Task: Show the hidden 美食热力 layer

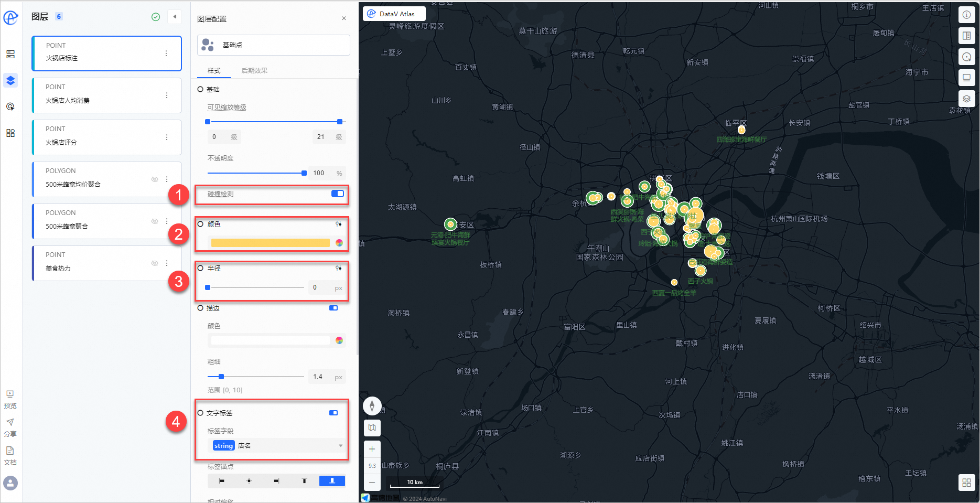Action: pyautogui.click(x=155, y=263)
